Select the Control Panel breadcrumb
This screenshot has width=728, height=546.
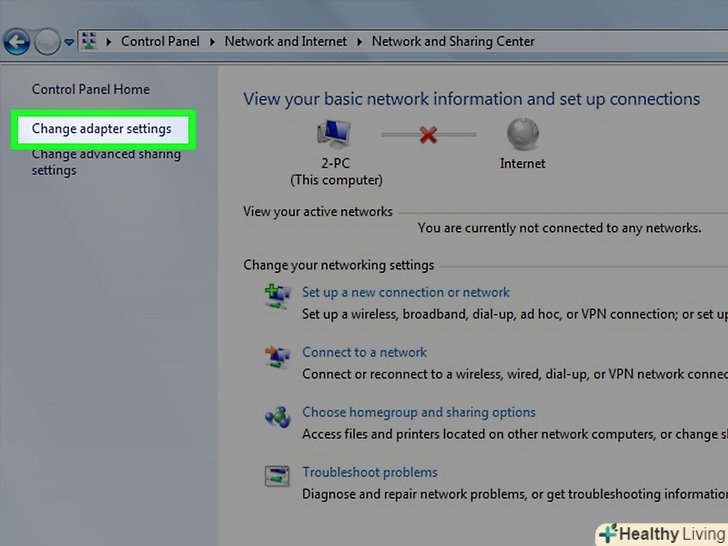(160, 41)
